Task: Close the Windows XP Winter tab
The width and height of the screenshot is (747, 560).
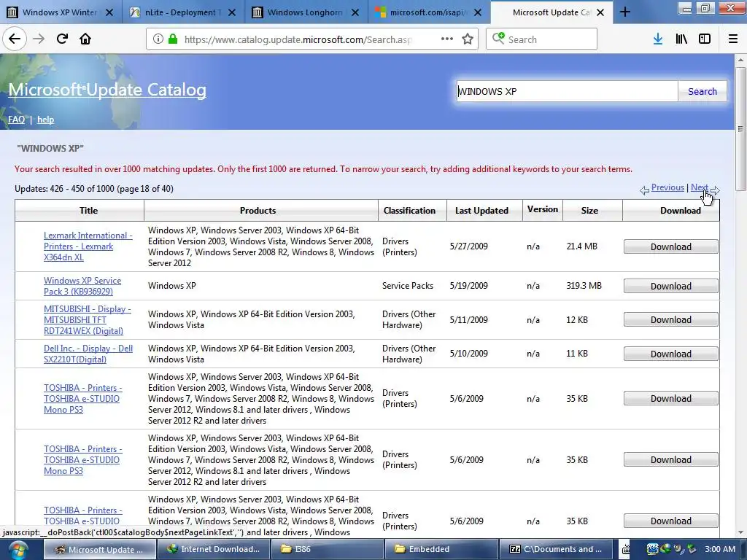Action: coord(109,12)
